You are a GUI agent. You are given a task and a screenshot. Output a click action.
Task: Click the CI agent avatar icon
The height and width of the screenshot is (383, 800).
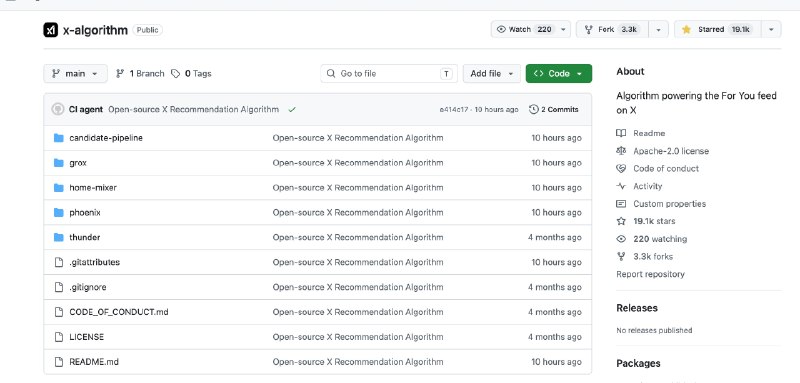tap(58, 109)
